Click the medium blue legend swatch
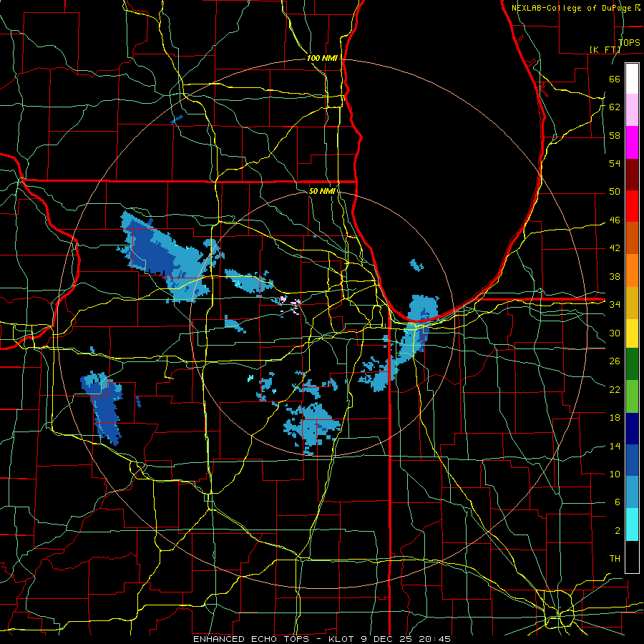Screen dimensions: 644x644 632,460
